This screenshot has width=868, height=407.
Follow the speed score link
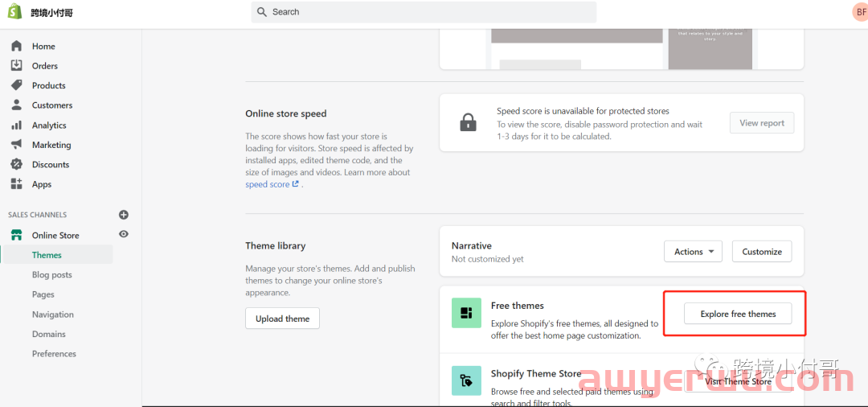click(x=272, y=184)
